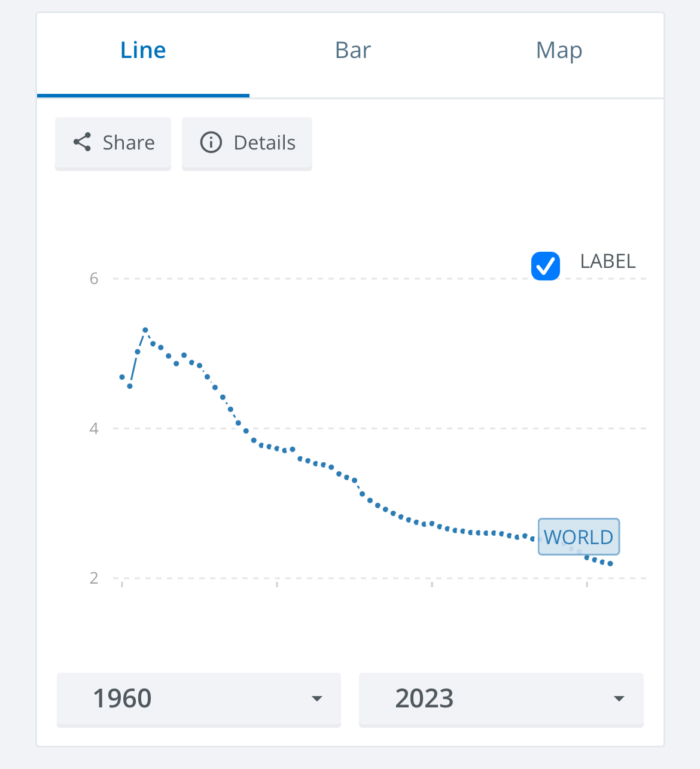Open the Details button

coord(247,144)
